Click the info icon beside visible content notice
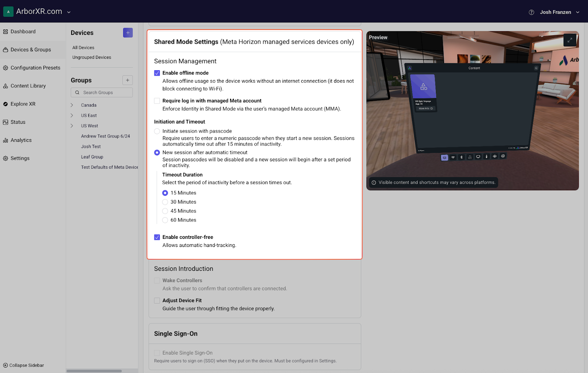 tap(374, 183)
